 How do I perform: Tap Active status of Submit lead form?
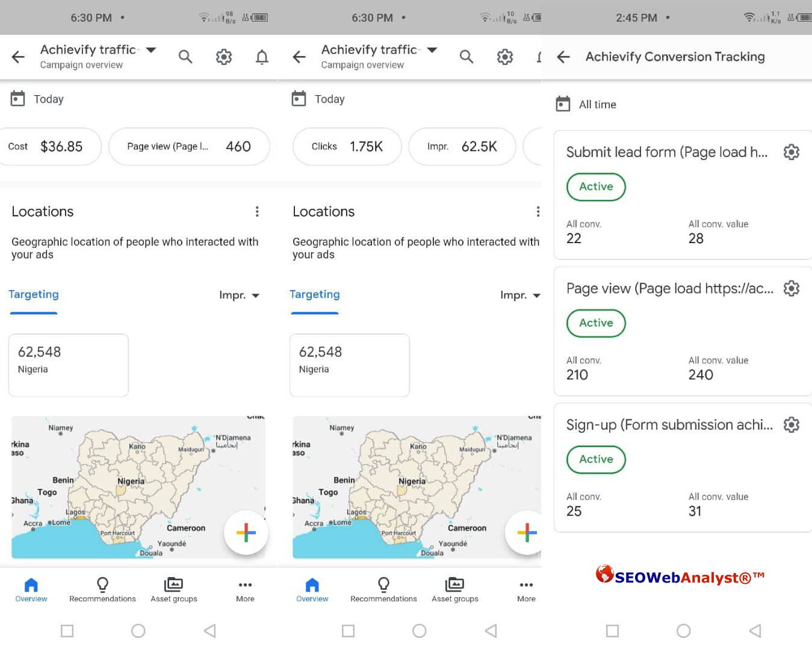pos(596,187)
